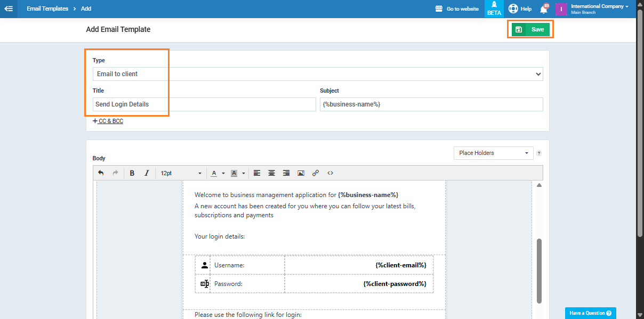Viewport: 644px width, 319px height.
Task: Insert a link using the chain icon
Action: coord(316,173)
